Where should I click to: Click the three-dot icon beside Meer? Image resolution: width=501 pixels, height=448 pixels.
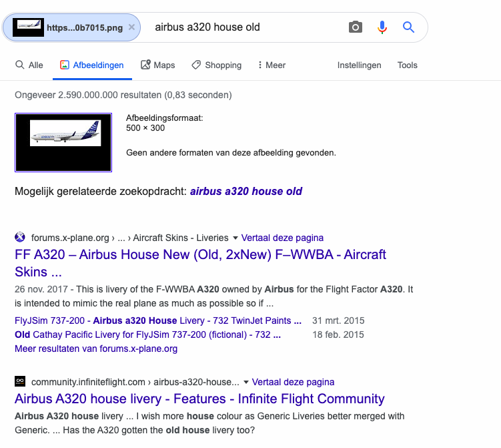click(260, 65)
